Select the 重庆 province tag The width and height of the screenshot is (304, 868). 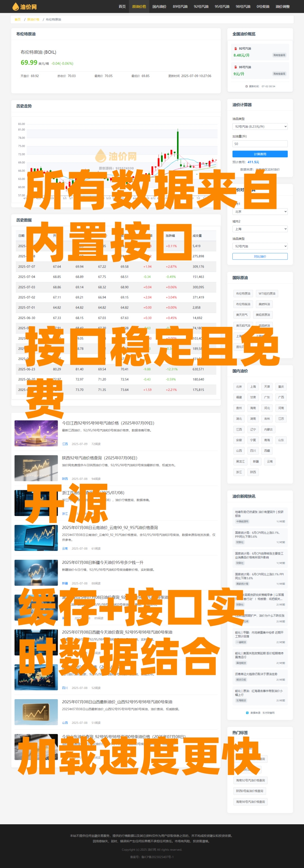[x=281, y=387]
